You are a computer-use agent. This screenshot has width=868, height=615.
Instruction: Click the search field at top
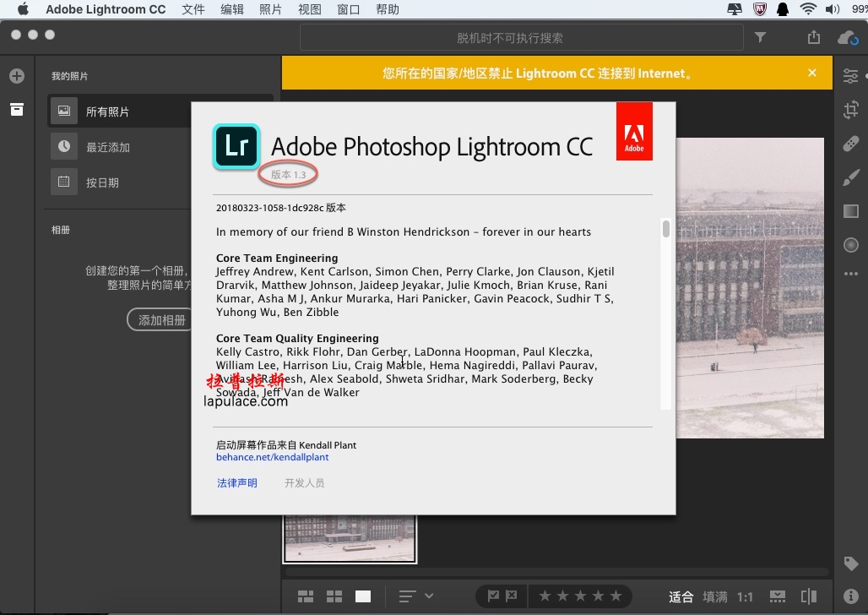point(521,38)
